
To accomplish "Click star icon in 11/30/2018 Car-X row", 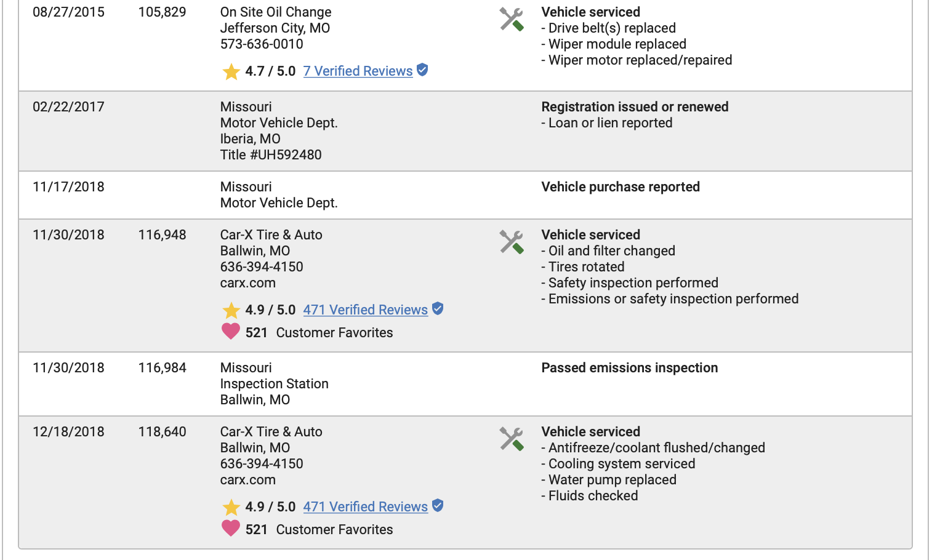I will pos(231,311).
